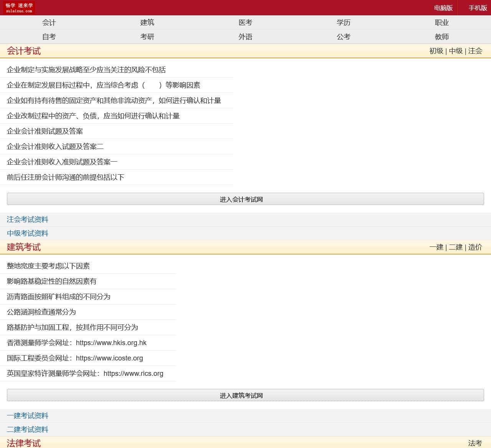
Task: Open the 建筑 navigation category
Action: click(x=147, y=23)
